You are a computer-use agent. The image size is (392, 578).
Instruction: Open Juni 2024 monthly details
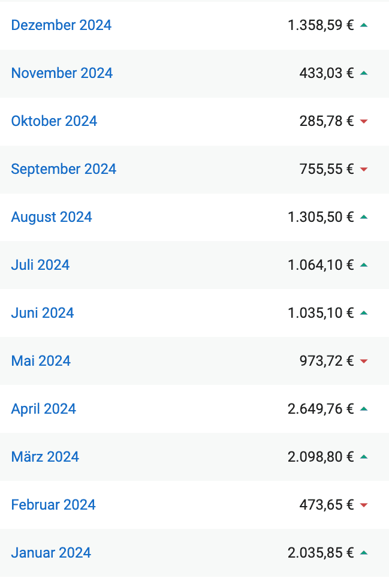point(43,313)
